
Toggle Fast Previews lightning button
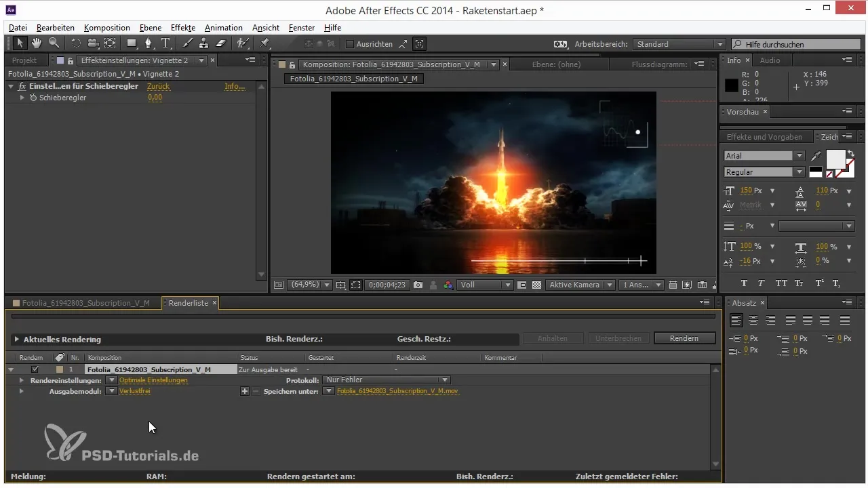[x=687, y=285]
